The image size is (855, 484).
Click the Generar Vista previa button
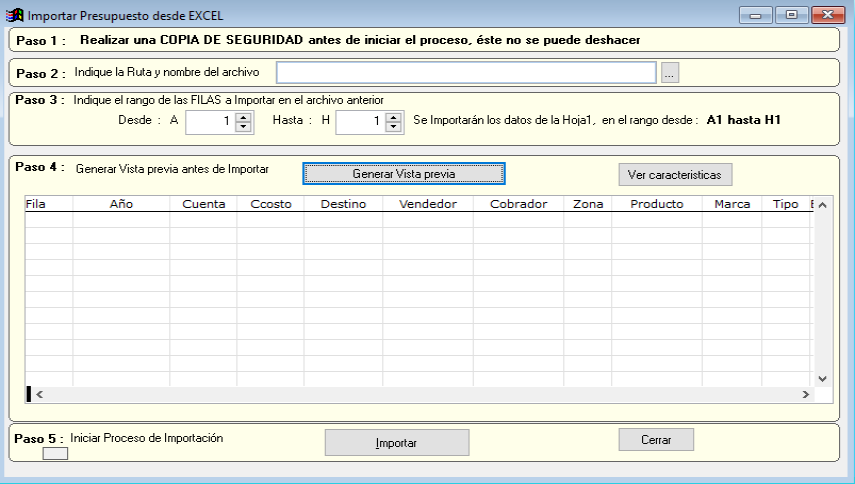click(x=404, y=173)
